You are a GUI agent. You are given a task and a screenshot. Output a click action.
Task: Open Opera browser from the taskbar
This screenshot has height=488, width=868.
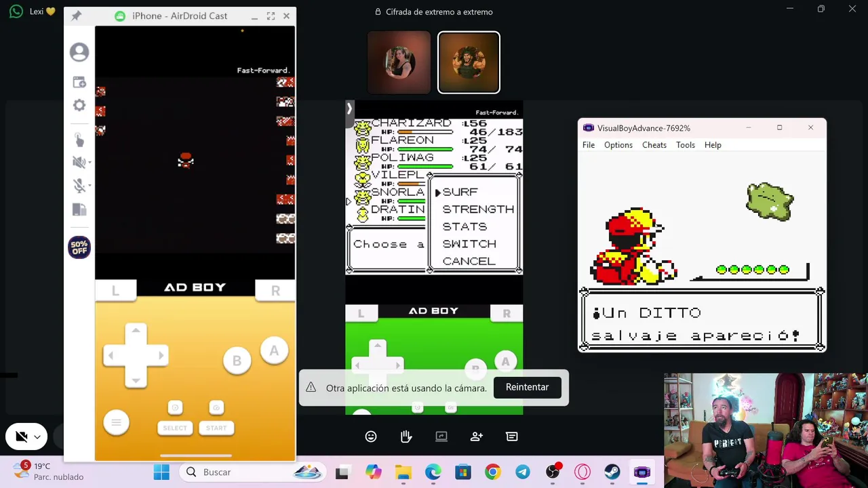click(x=583, y=472)
